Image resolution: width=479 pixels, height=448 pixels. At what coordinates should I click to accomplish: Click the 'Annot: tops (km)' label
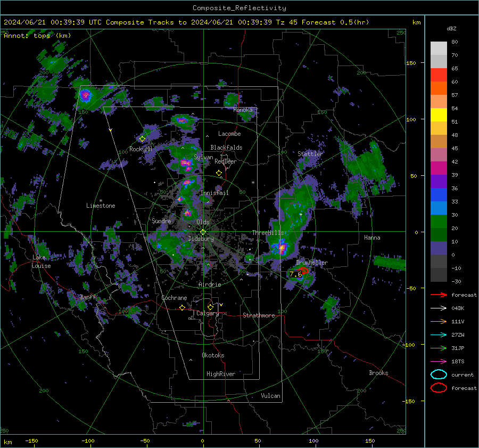coord(37,36)
